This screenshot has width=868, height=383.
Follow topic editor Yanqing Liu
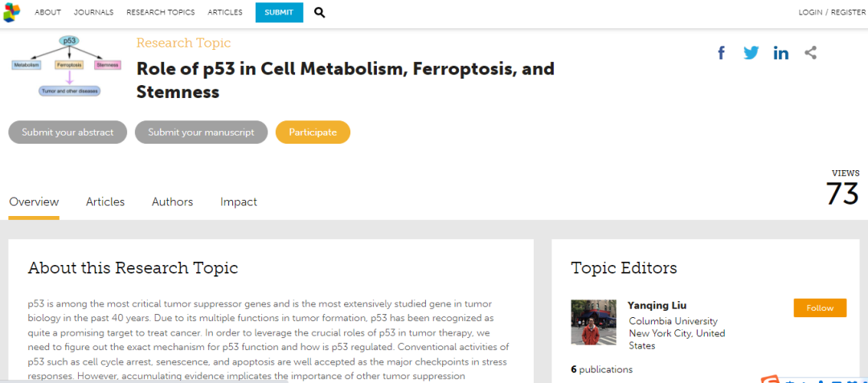point(820,308)
